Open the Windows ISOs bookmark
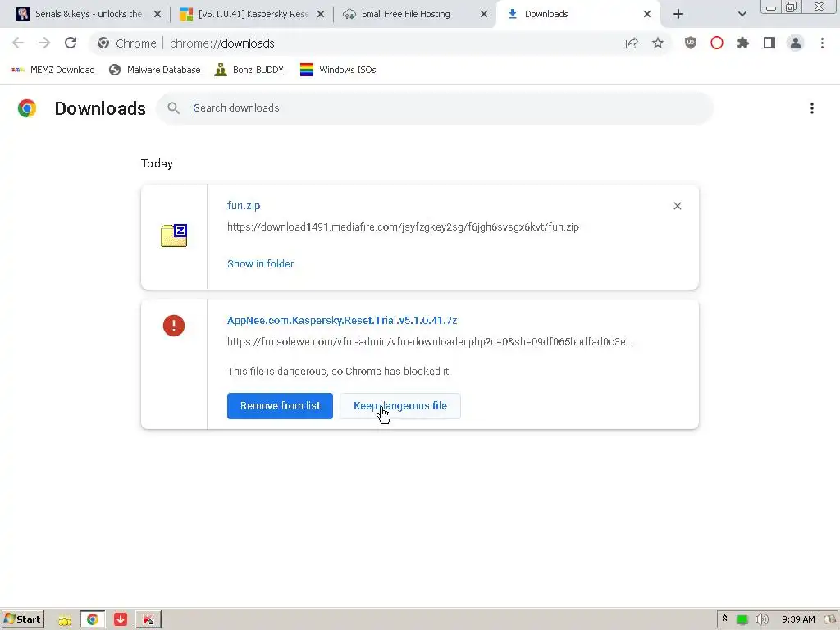 (x=338, y=70)
